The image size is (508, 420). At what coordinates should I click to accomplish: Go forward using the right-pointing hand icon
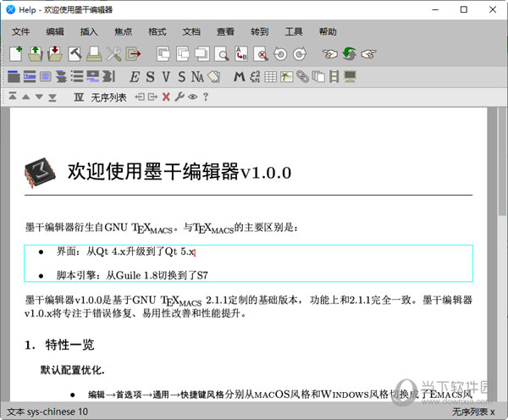tap(369, 54)
